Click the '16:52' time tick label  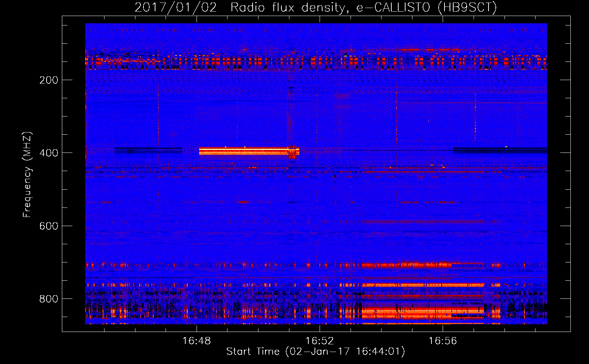[320, 341]
